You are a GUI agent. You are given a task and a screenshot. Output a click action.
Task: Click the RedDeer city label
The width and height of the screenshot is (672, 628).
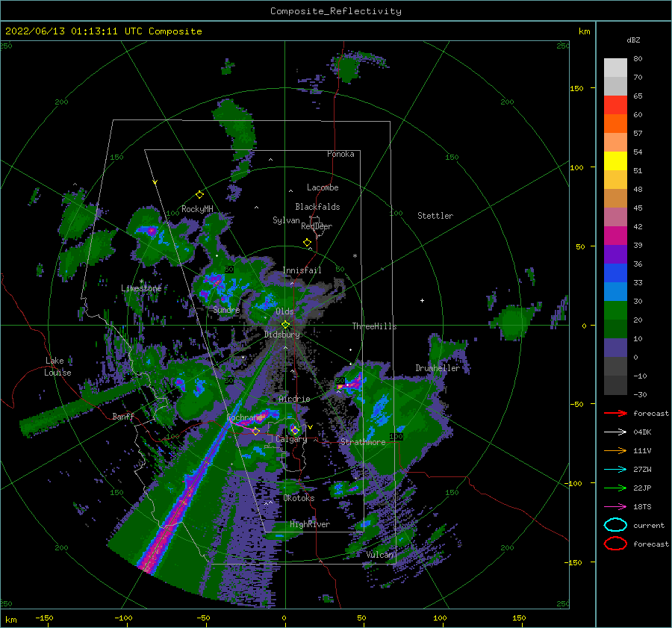[x=317, y=226]
